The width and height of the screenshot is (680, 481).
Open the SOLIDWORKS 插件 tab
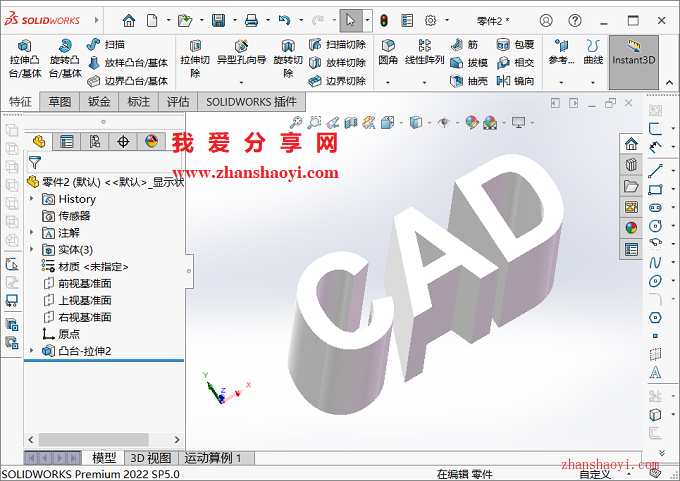point(252,101)
